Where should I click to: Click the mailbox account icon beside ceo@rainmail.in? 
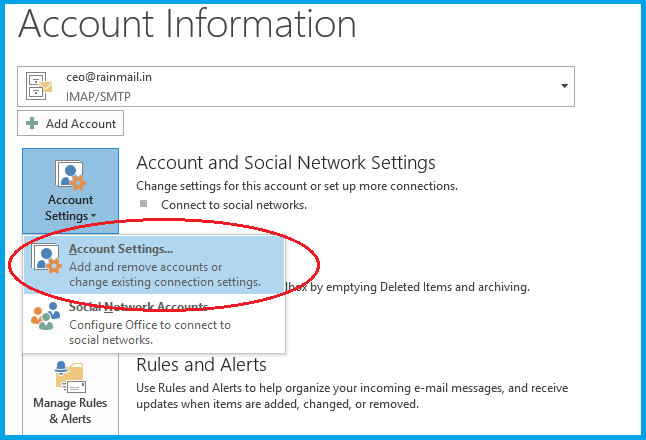(39, 86)
